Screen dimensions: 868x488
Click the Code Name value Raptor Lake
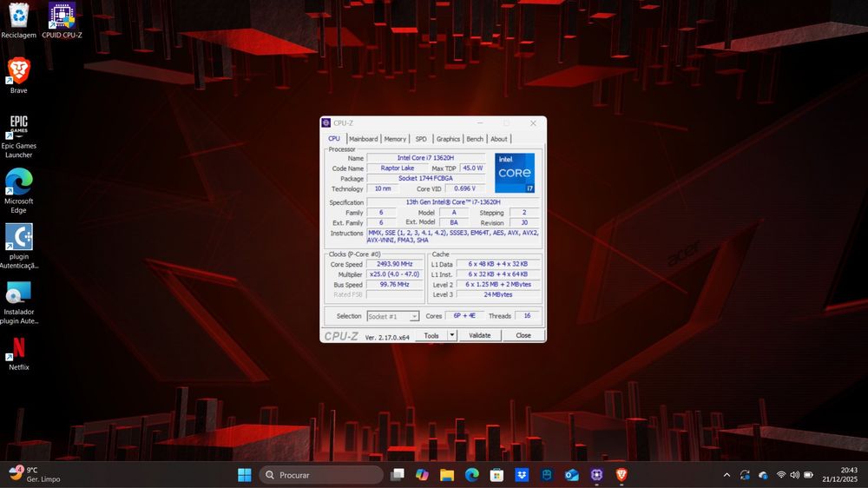pyautogui.click(x=397, y=168)
